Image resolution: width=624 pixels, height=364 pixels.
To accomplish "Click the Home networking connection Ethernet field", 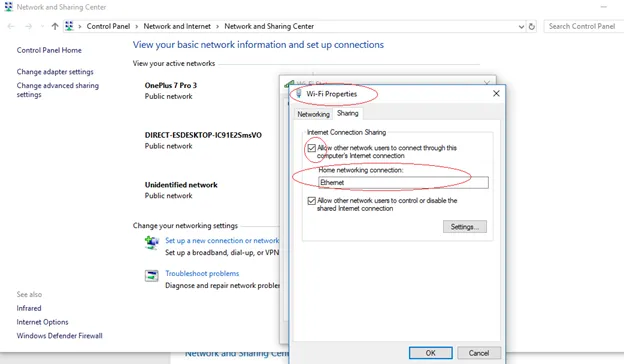I will click(x=403, y=183).
